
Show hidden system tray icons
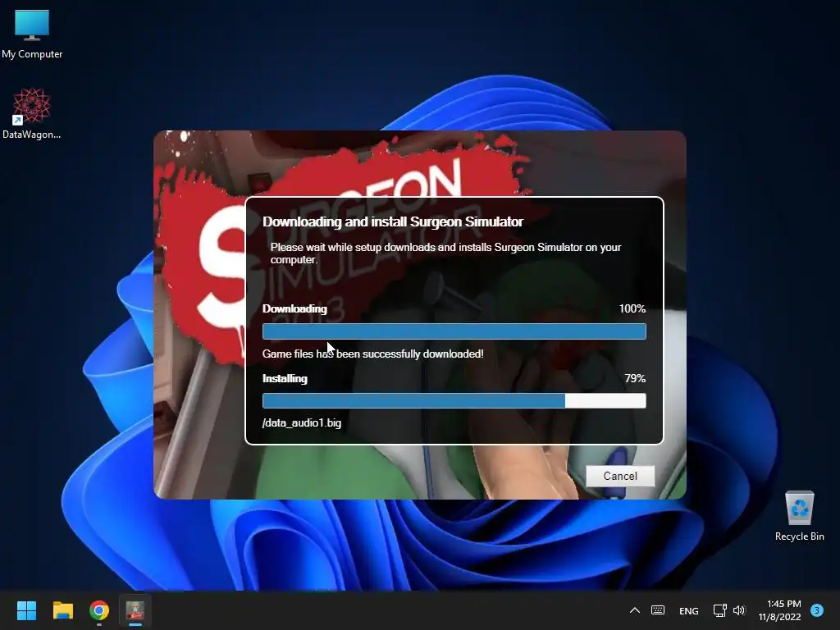635,610
